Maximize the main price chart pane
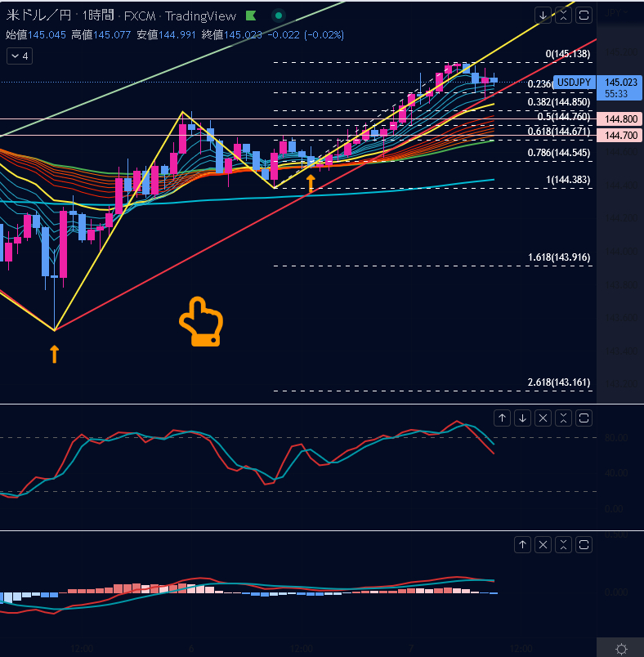Viewport: 644px width, 657px height. (584, 16)
